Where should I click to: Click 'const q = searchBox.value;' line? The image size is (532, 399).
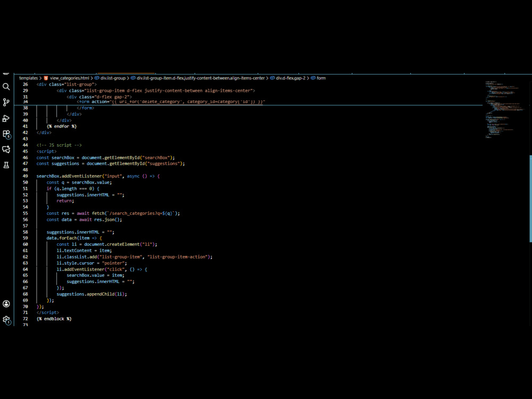[x=79, y=182]
